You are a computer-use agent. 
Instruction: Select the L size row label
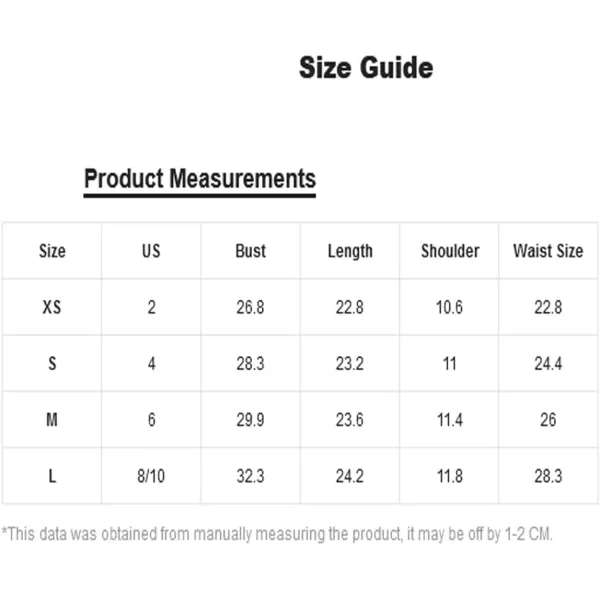point(52,476)
